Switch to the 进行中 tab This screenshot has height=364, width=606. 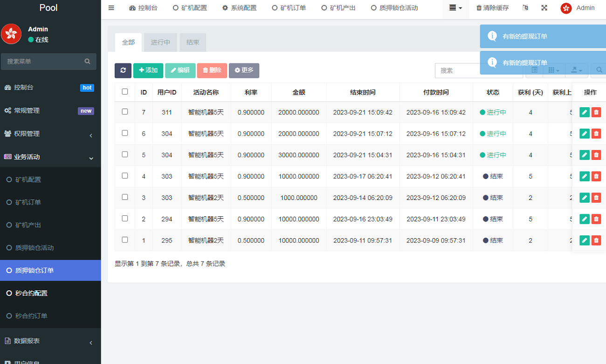(160, 42)
